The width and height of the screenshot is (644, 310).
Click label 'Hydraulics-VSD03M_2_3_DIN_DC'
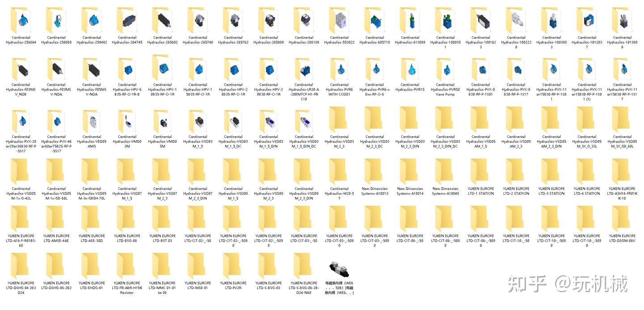445,142
